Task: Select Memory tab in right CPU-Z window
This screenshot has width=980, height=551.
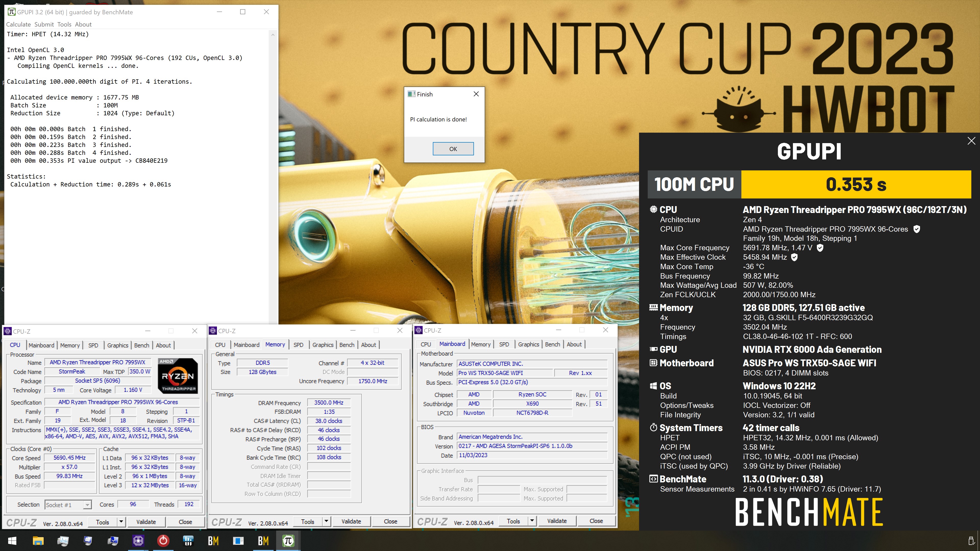Action: (481, 345)
